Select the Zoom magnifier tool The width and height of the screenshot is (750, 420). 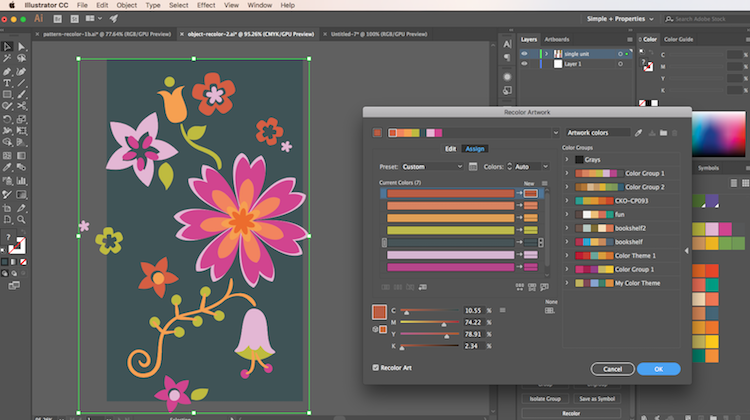click(x=22, y=217)
